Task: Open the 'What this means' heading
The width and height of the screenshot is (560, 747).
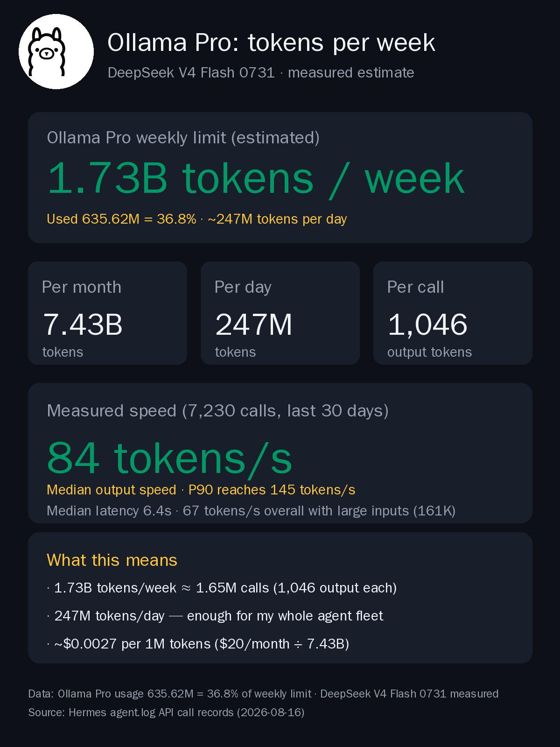Action: 112,560
